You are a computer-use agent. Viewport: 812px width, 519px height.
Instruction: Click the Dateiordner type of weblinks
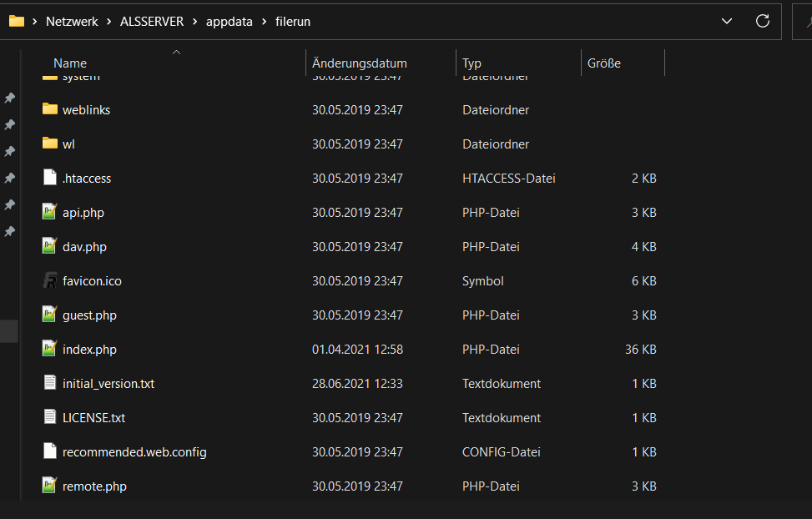[496, 110]
